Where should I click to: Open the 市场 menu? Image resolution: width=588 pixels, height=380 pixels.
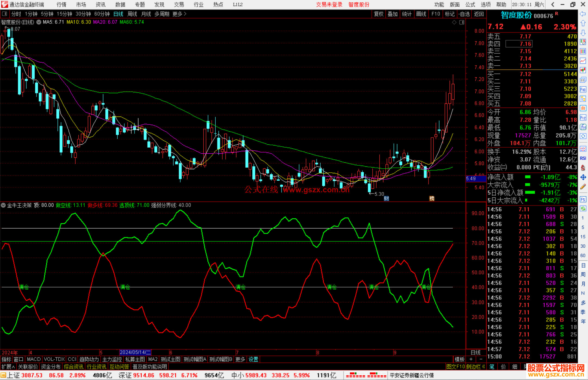click(81, 5)
